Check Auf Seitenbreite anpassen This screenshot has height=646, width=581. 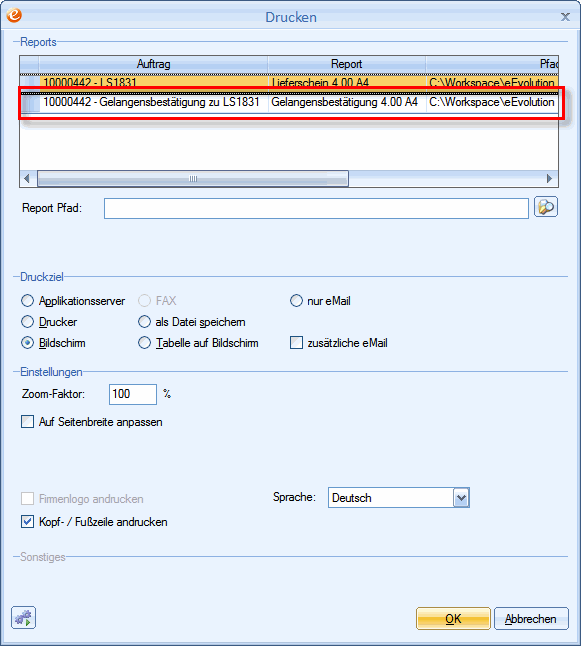[28, 422]
